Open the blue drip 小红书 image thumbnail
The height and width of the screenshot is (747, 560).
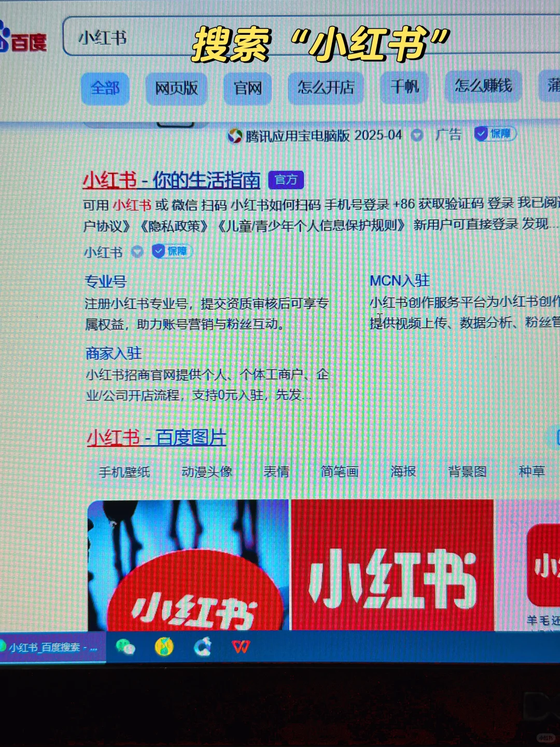click(188, 565)
